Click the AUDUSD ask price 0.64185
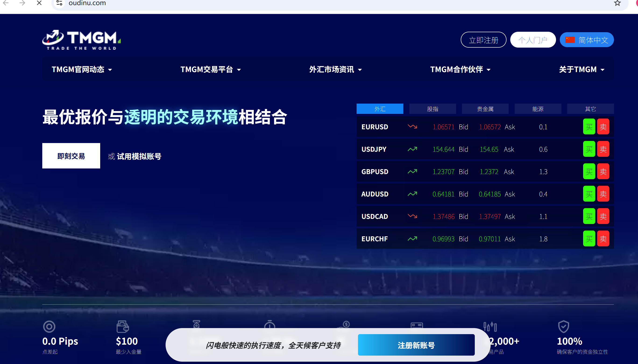 click(490, 194)
